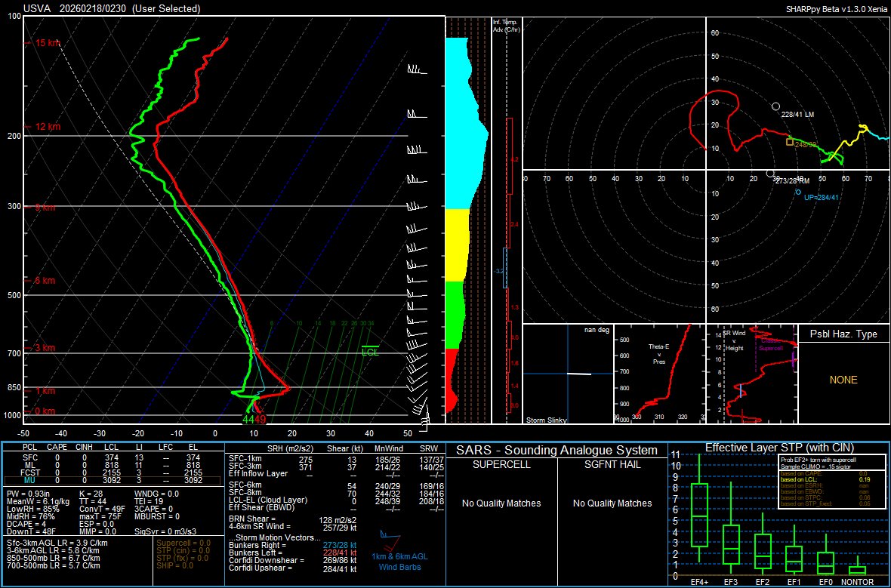891x588 pixels.
Task: Click a wind barb near the 500mb level
Action: pyautogui.click(x=415, y=295)
